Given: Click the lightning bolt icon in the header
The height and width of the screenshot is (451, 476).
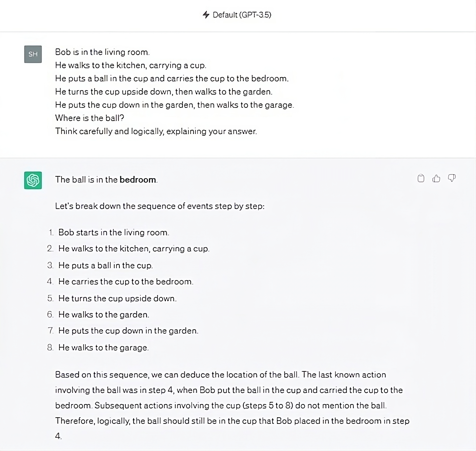Looking at the screenshot, I should coord(206,15).
